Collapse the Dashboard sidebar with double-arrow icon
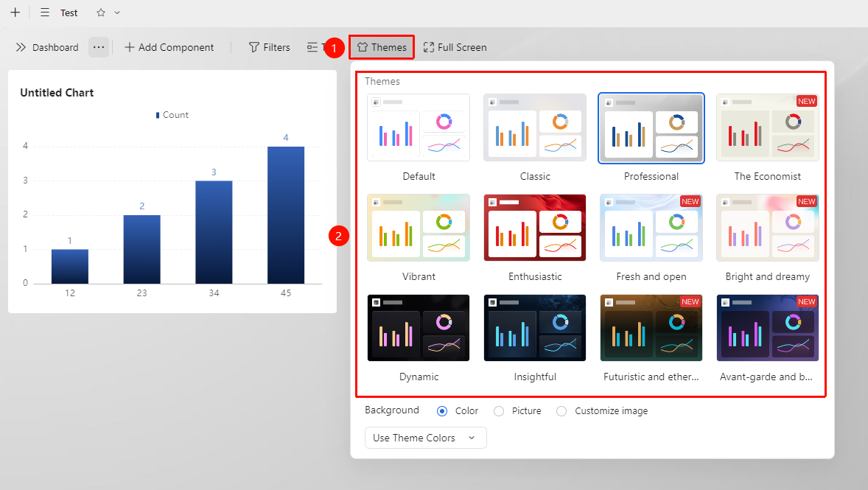The image size is (868, 490). pos(21,47)
